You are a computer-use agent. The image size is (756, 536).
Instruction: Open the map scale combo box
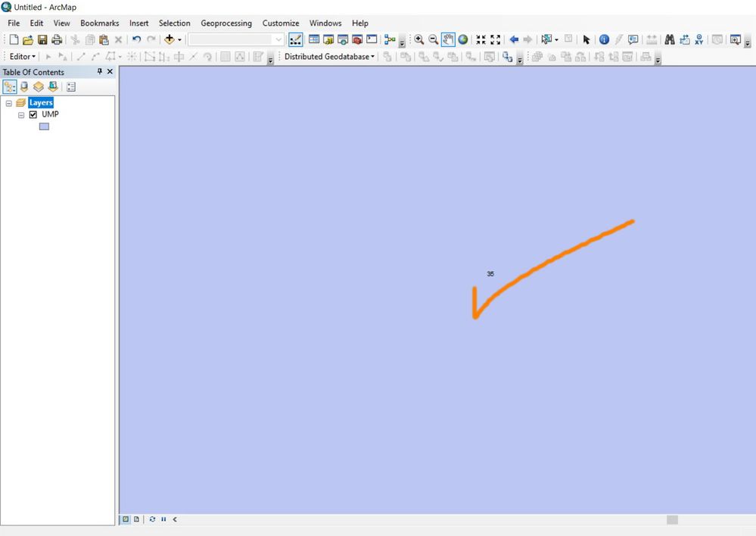236,39
